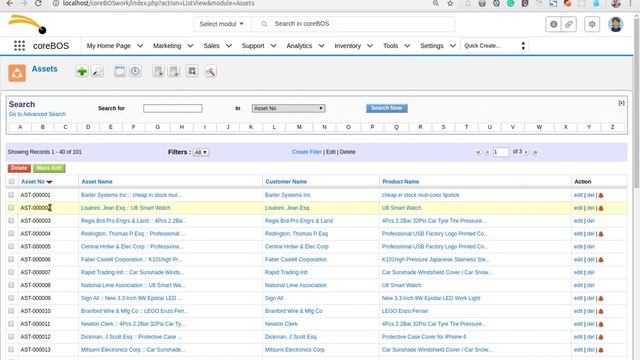Click the link chain icon in the header
Image resolution: width=640 pixels, height=360 pixels.
[x=569, y=24]
